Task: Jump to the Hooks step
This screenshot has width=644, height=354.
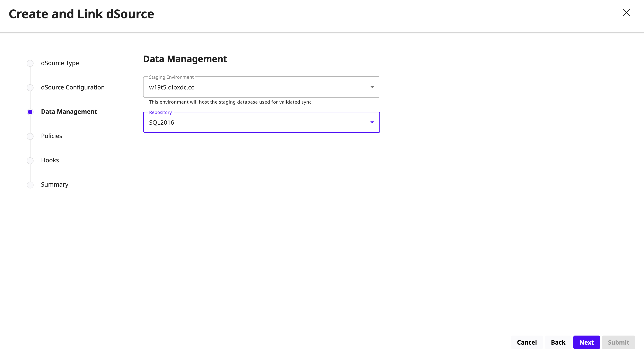Action: coord(50,160)
